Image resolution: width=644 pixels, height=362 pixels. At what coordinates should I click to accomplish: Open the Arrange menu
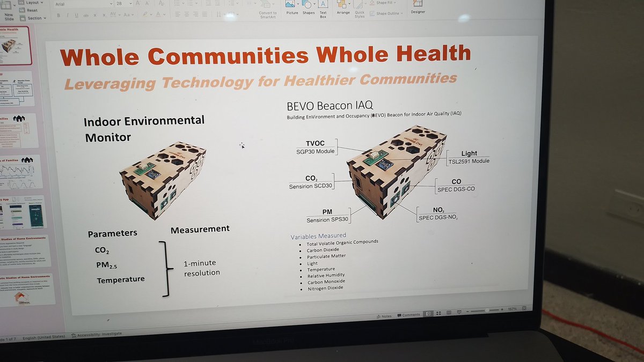(343, 8)
